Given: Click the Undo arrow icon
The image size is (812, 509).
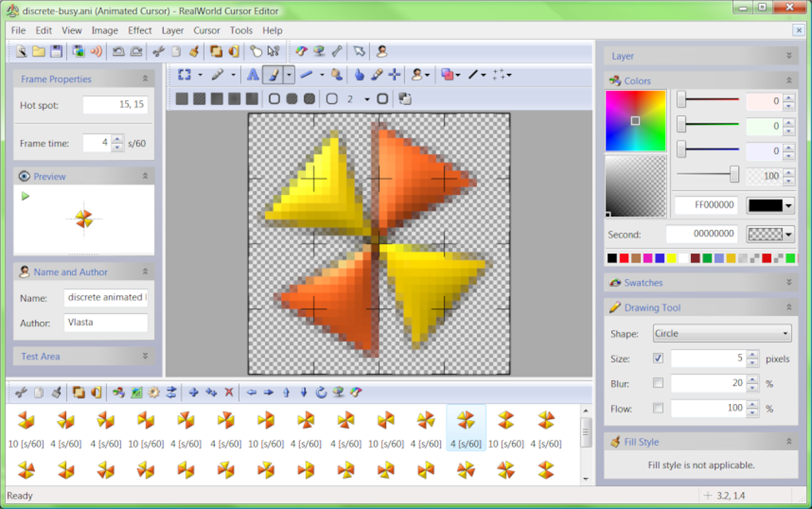Looking at the screenshot, I should tap(118, 51).
